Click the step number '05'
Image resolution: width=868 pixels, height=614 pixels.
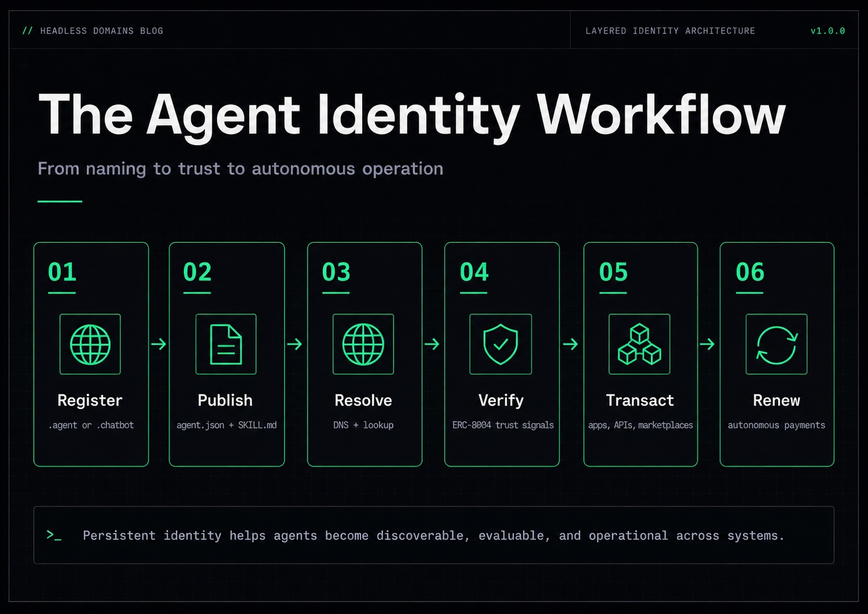[614, 272]
